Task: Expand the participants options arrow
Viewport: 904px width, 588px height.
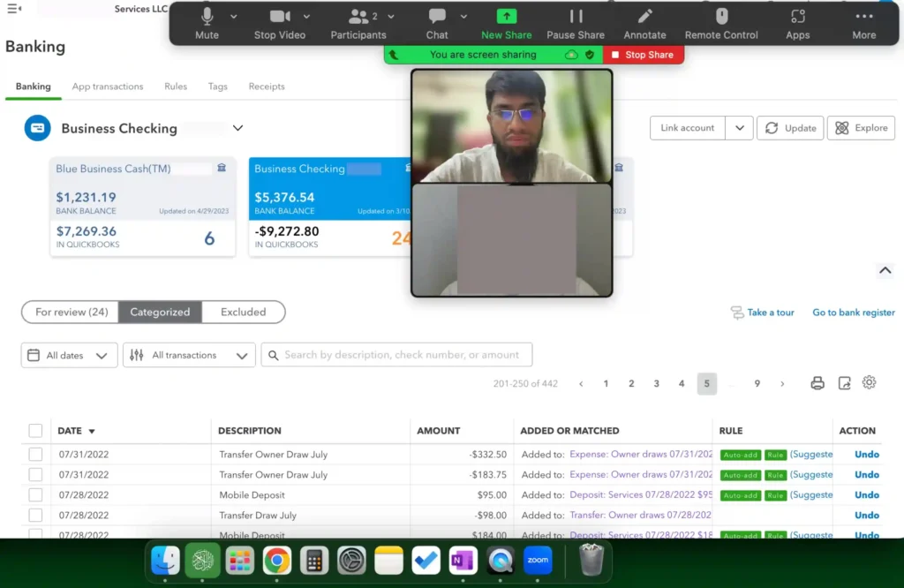Action: coord(391,17)
